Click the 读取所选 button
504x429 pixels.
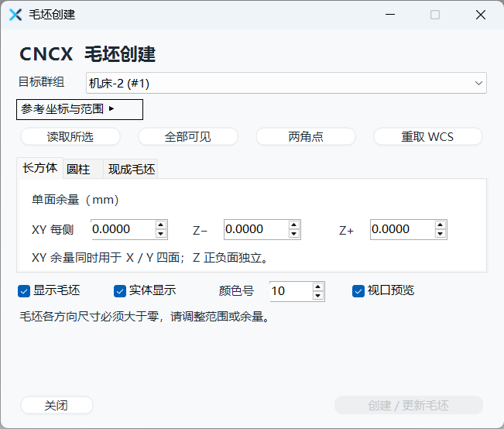tap(70, 136)
